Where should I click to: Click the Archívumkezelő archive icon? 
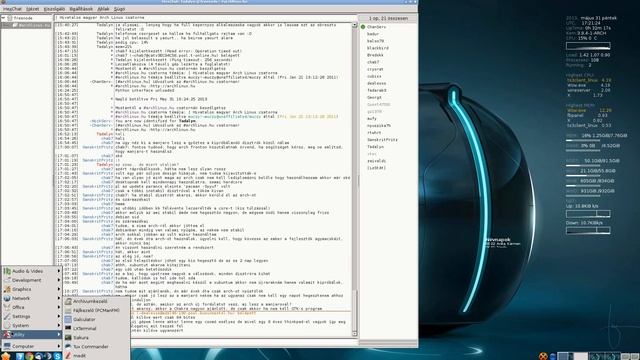coord(68,301)
